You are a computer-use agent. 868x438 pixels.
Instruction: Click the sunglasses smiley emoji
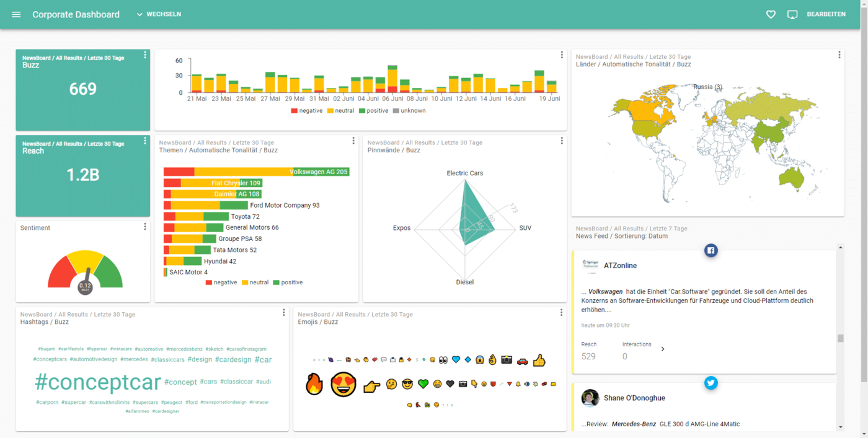(x=407, y=384)
